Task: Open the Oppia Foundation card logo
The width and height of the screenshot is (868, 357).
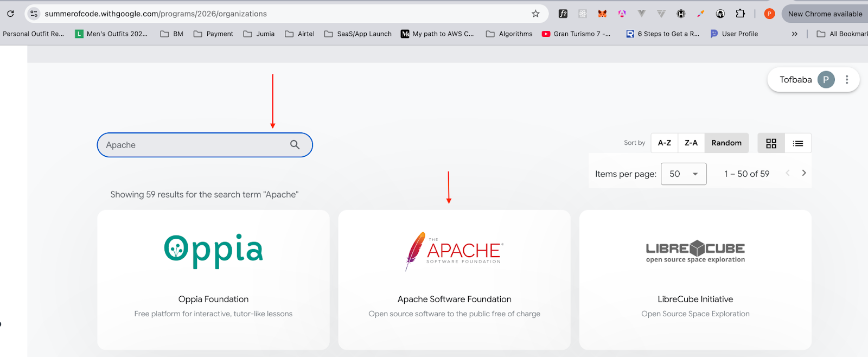Action: point(214,250)
